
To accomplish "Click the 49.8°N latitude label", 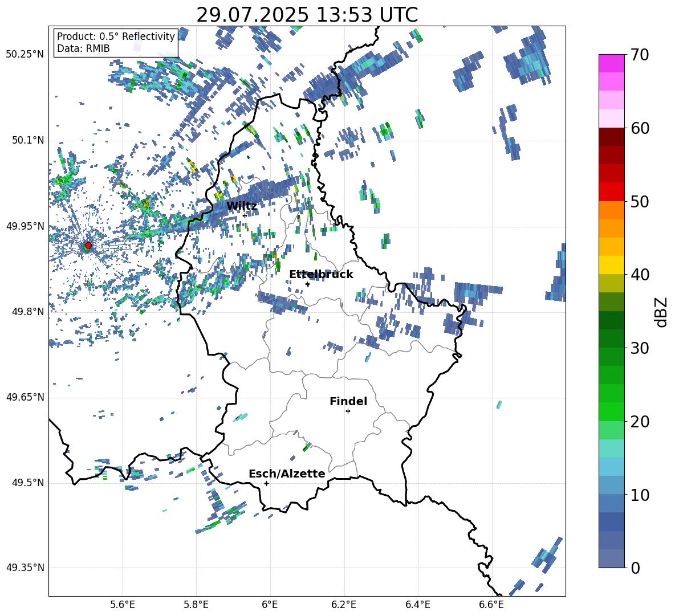I will pyautogui.click(x=29, y=312).
